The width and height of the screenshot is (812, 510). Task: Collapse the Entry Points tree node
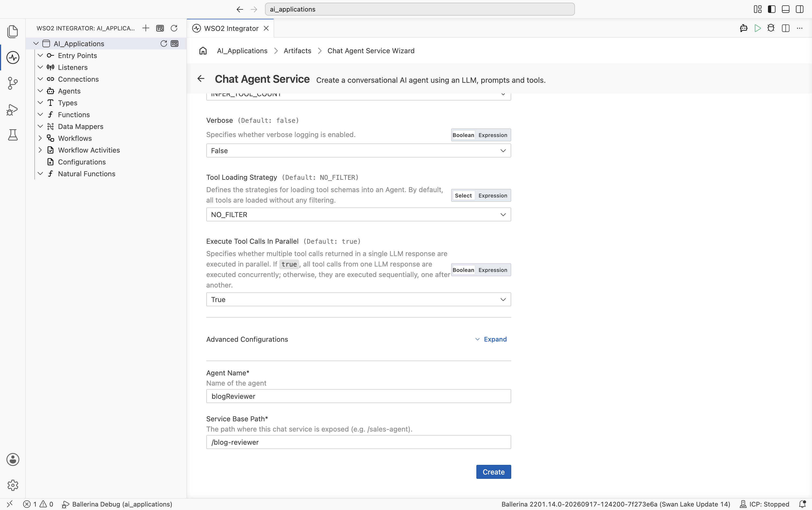40,55
